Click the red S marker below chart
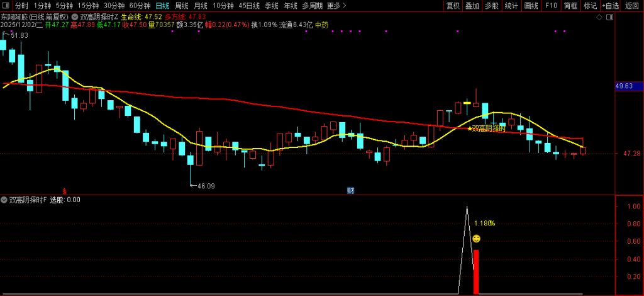 coord(65,191)
